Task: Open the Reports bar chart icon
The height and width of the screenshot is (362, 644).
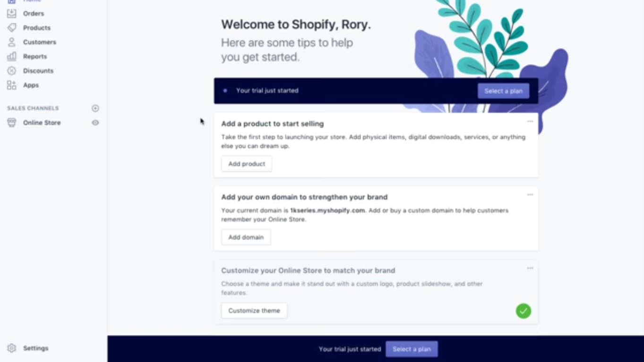Action: click(11, 56)
